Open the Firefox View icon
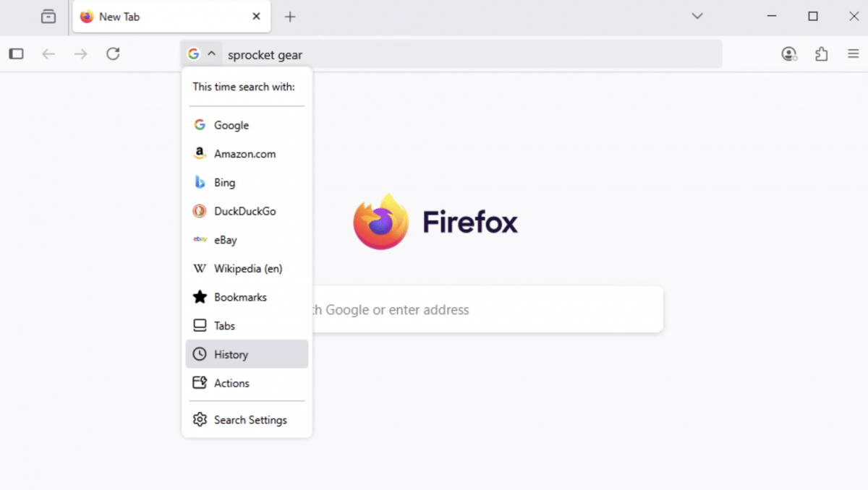 [48, 17]
